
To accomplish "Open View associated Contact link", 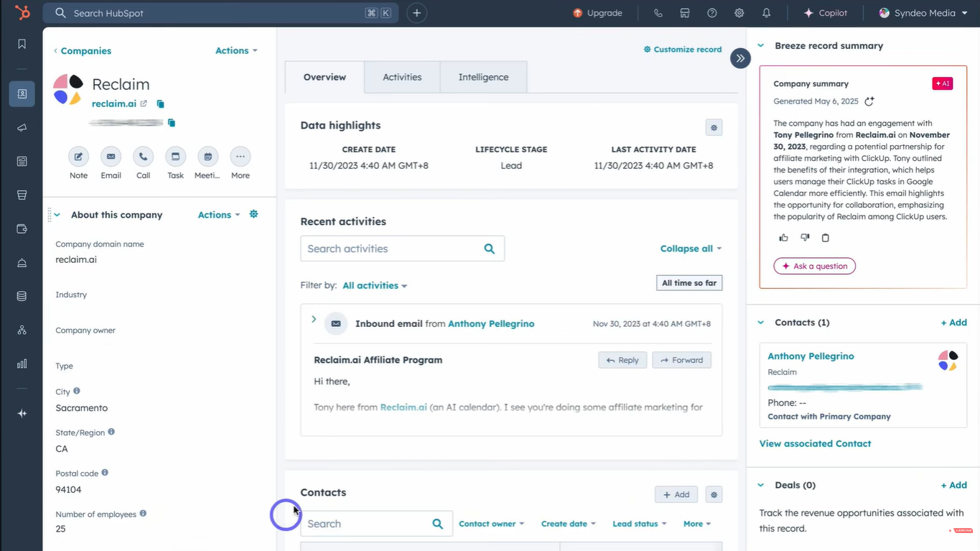I will pyautogui.click(x=815, y=443).
